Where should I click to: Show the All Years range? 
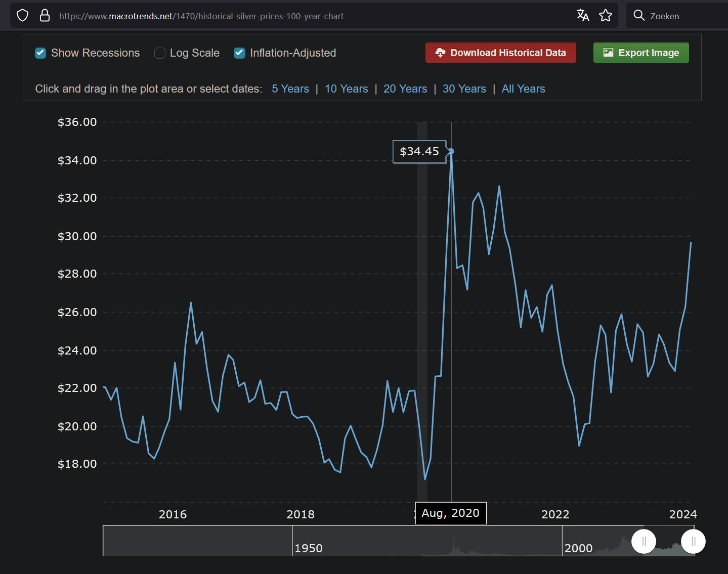click(523, 89)
